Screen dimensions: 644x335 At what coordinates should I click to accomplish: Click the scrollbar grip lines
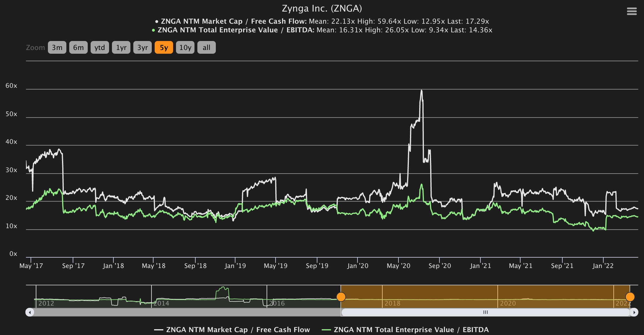pyautogui.click(x=486, y=312)
